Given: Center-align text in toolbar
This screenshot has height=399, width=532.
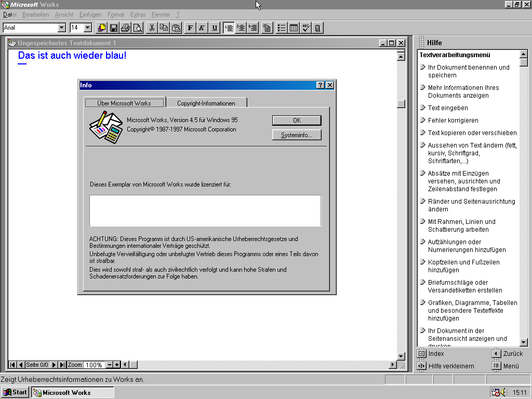Looking at the screenshot, I should [241, 28].
